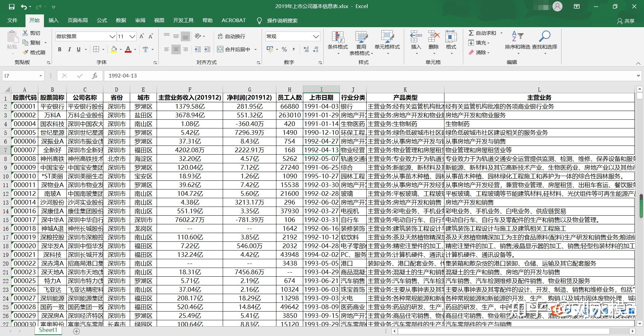
Task: Switch to the Formulas (公式) tab
Action: pos(102,20)
